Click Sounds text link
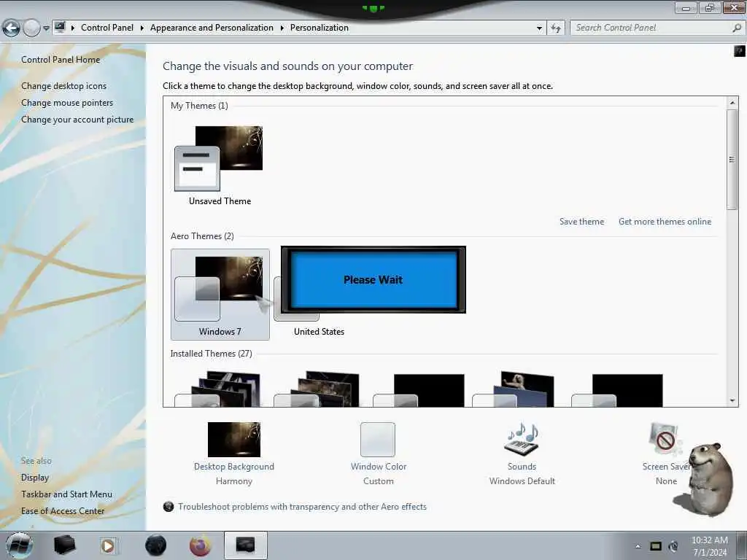The height and width of the screenshot is (560, 747). coord(522,467)
